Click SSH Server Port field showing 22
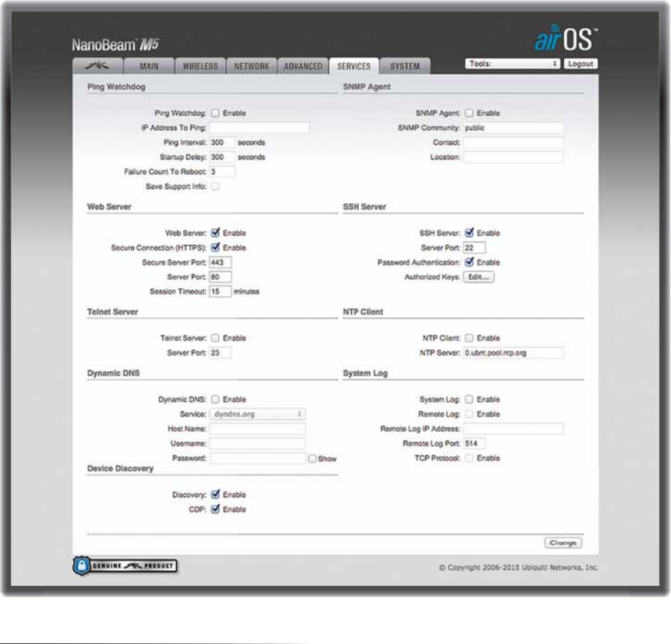This screenshot has width=671, height=644. coord(474,247)
